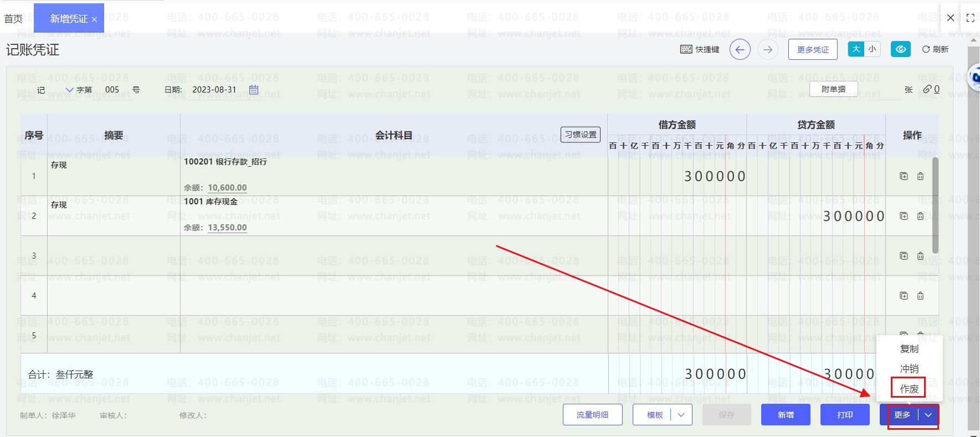The image size is (980, 437).
Task: Expand the 更多 dropdown arrow
Action: coord(928,415)
